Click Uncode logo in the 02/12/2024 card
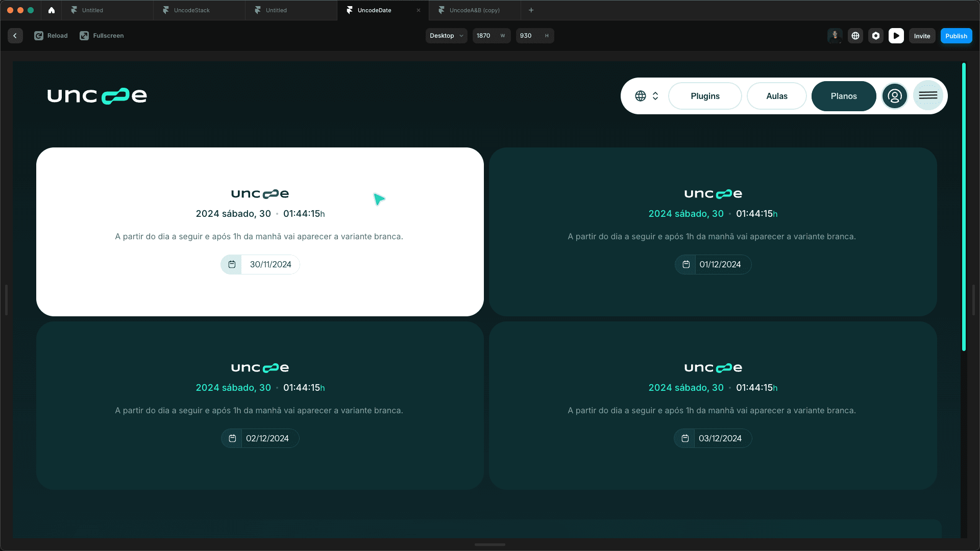The image size is (980, 551). tap(260, 368)
